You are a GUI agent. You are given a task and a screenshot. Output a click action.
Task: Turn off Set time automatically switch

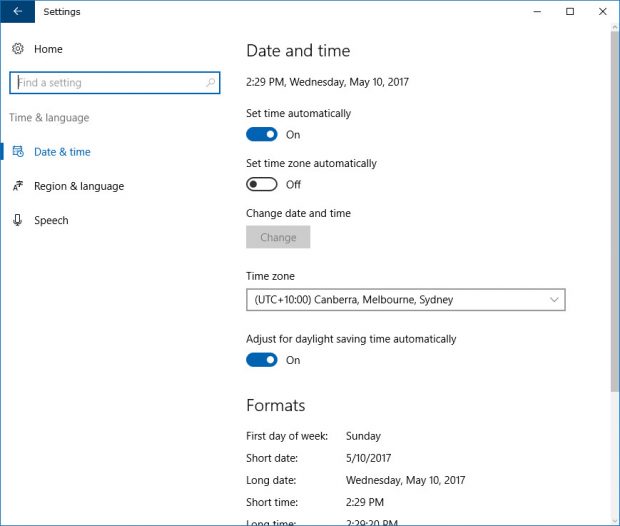262,134
